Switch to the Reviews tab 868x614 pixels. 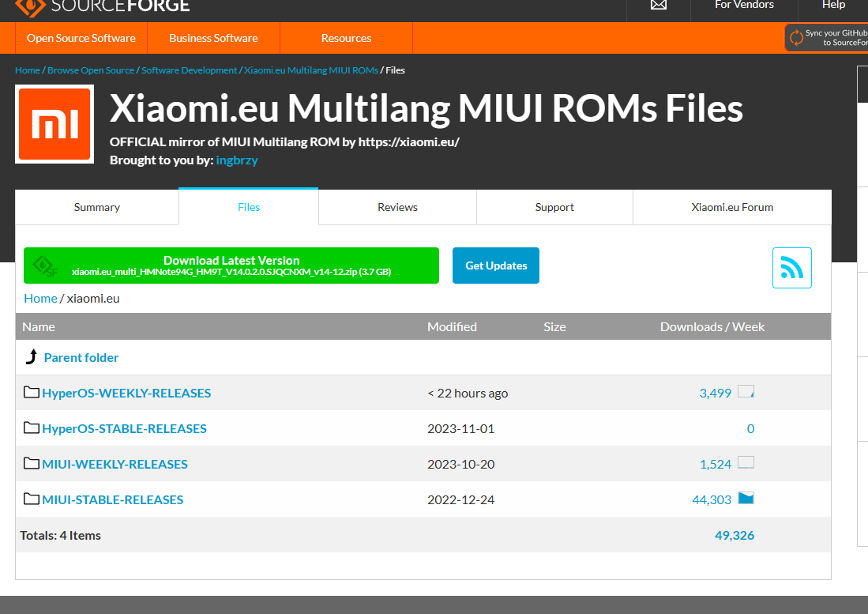click(396, 206)
